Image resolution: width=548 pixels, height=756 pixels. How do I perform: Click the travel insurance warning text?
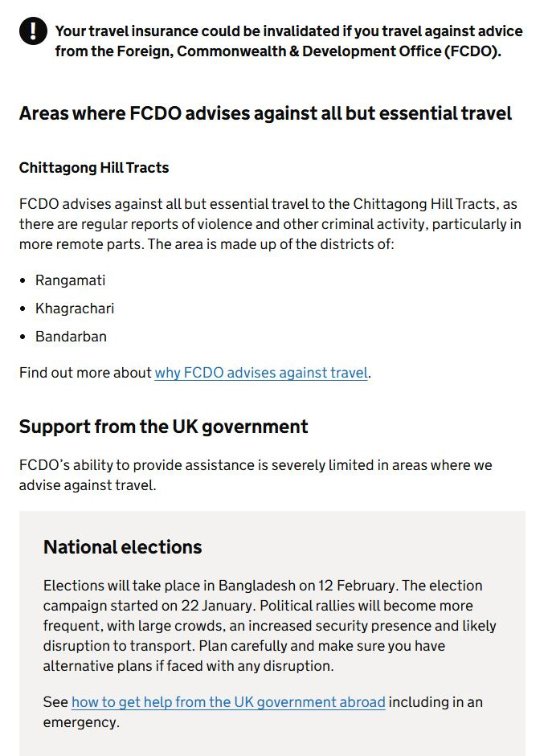[288, 41]
